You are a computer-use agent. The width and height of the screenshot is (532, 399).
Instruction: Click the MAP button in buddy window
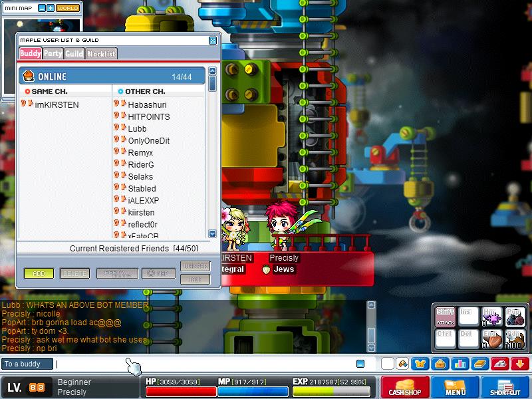pos(158,273)
